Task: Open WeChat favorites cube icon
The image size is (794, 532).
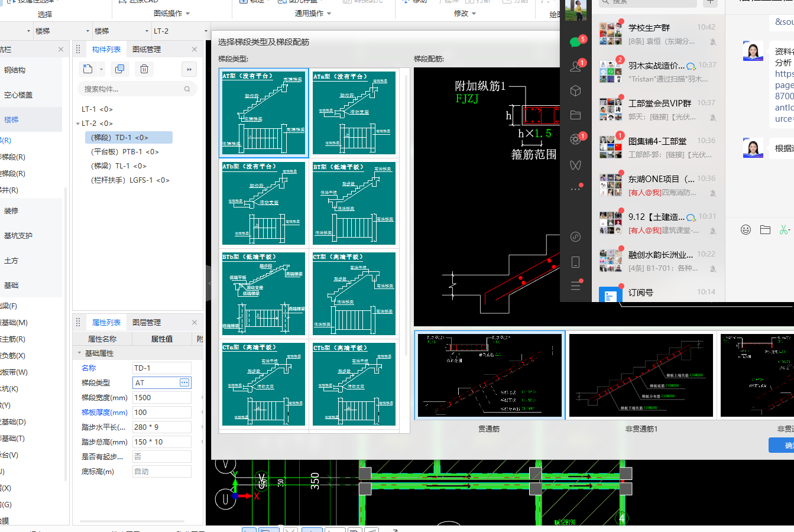Action: tap(576, 90)
